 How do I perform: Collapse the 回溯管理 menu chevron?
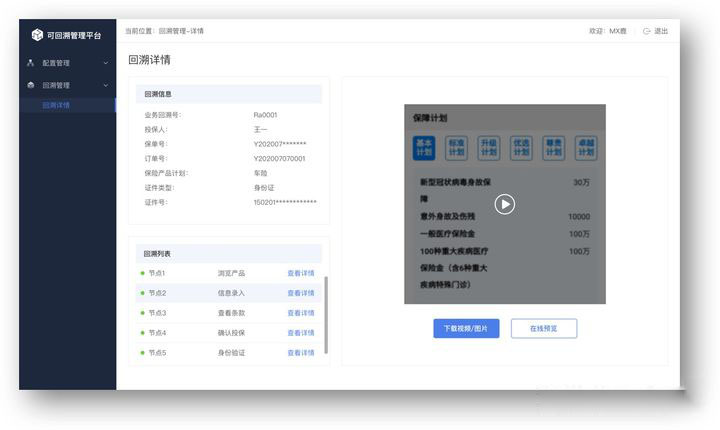click(x=105, y=85)
